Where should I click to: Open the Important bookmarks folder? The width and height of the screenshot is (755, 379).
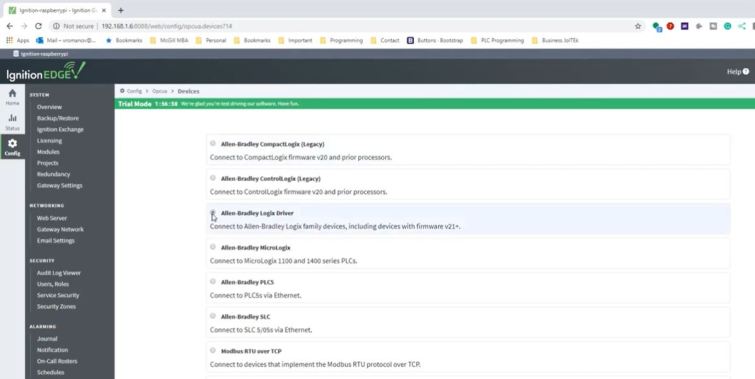coord(295,40)
